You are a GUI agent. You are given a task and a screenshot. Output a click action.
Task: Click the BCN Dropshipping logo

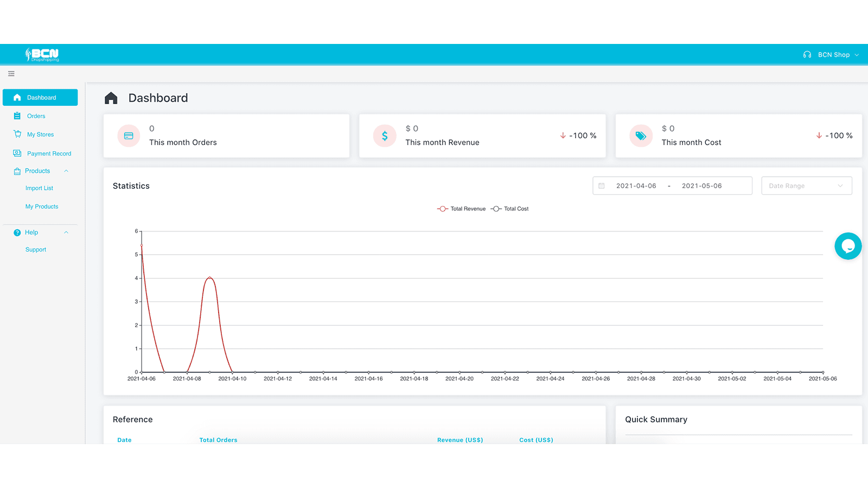(x=42, y=54)
